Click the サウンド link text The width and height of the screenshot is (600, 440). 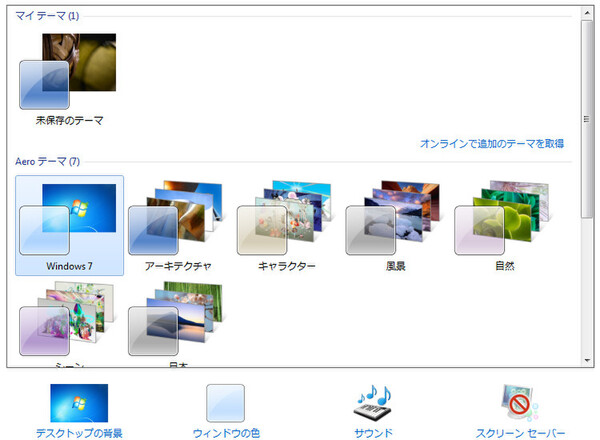(x=373, y=433)
